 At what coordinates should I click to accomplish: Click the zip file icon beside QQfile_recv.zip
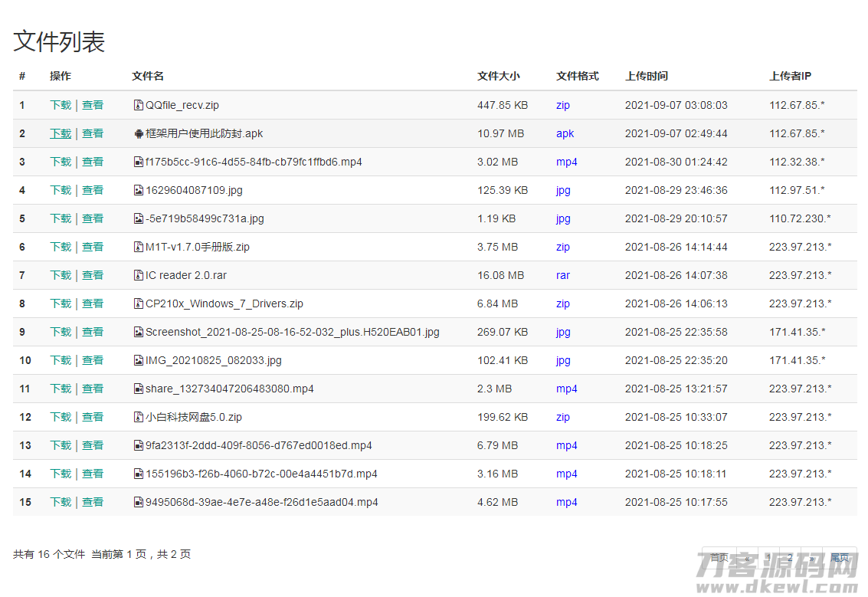coord(139,105)
